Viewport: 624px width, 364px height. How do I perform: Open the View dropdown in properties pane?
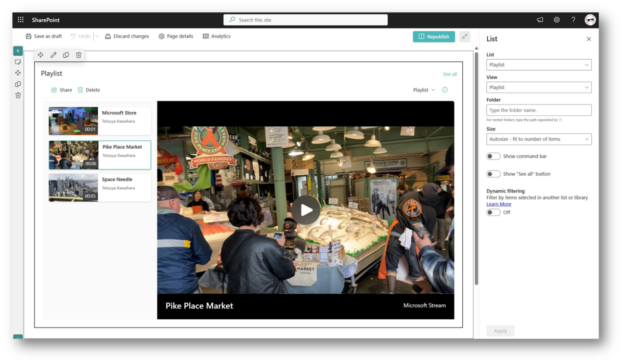pyautogui.click(x=539, y=87)
